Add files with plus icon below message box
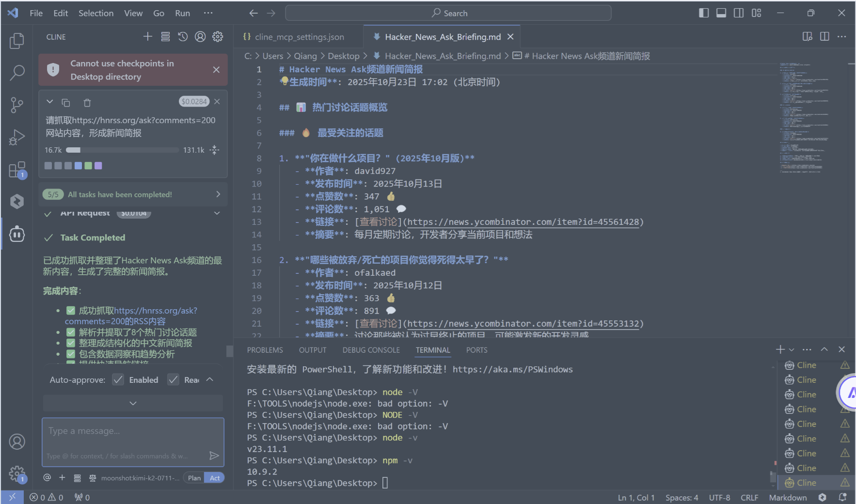856x504 pixels. 62,478
